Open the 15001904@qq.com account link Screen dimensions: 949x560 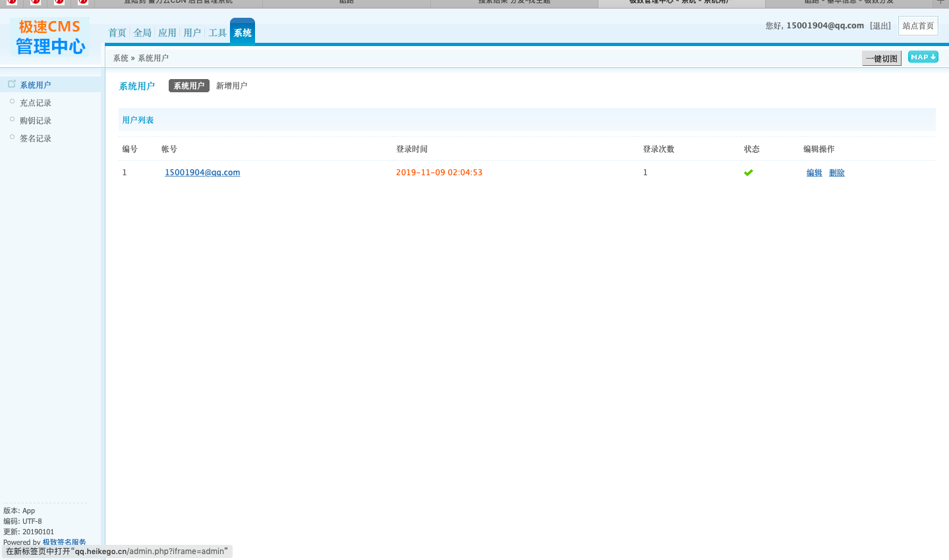202,173
